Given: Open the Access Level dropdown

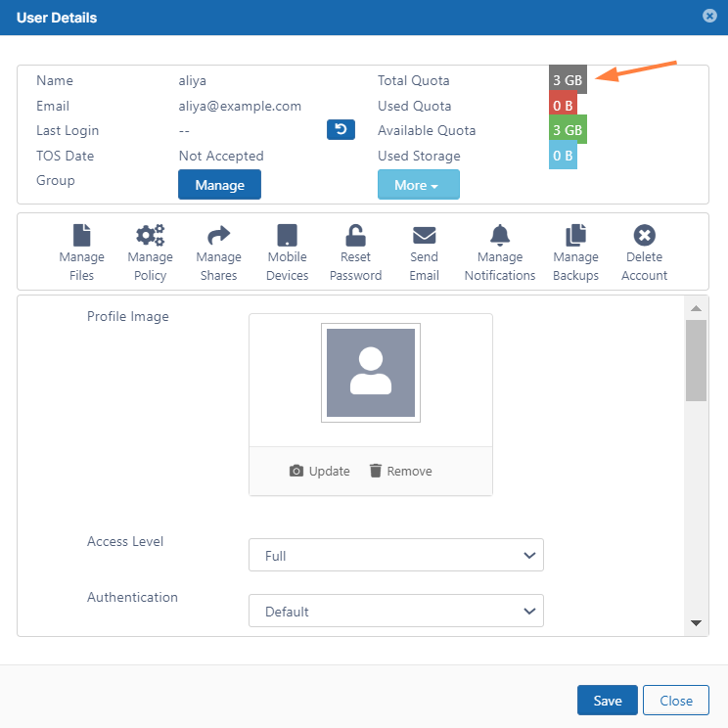Looking at the screenshot, I should [x=396, y=555].
